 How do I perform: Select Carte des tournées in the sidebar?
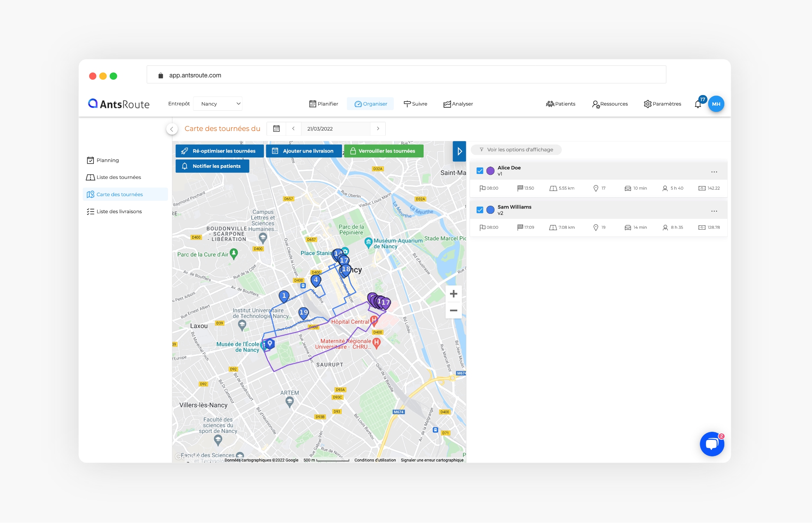125,194
